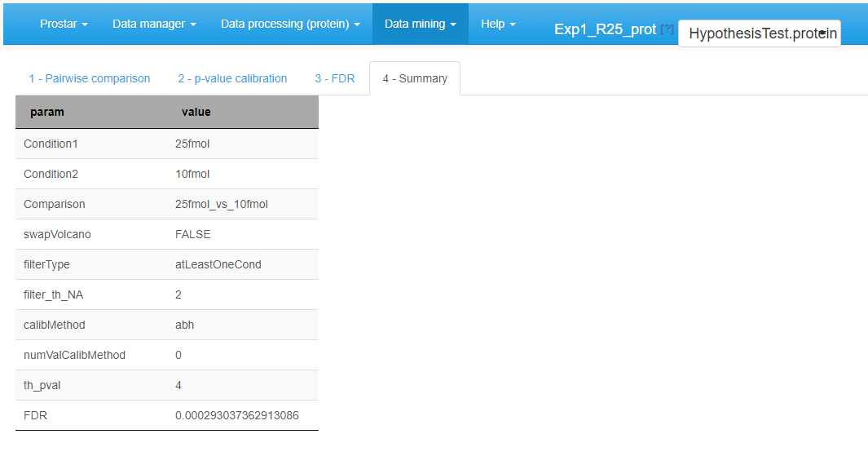Viewport: 868px width, 465px height.
Task: Click the value column header
Action: 196,112
